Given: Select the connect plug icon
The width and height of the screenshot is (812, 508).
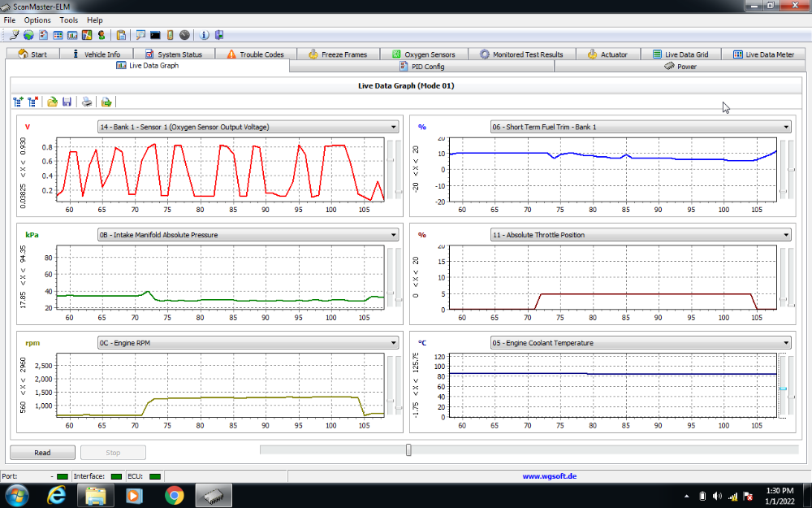Looking at the screenshot, I should [x=14, y=35].
